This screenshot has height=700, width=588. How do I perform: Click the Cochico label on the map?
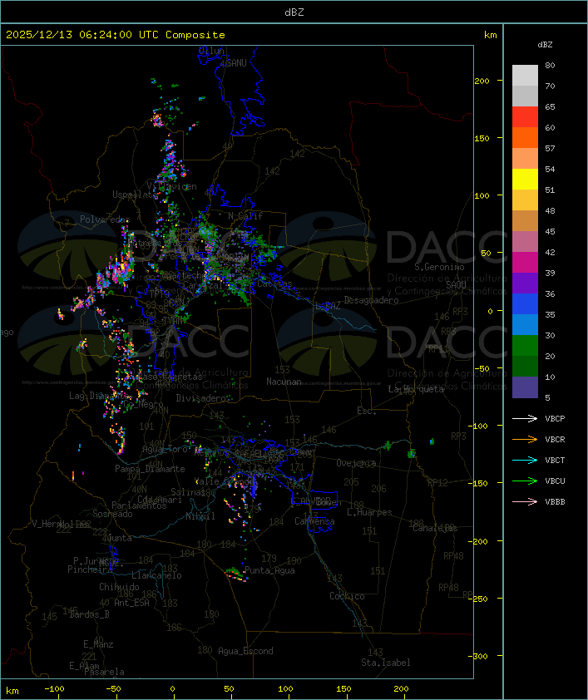pyautogui.click(x=347, y=596)
